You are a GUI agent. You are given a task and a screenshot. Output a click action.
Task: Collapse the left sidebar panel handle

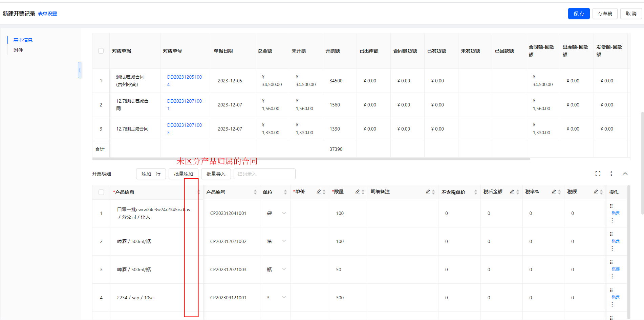coord(80,70)
